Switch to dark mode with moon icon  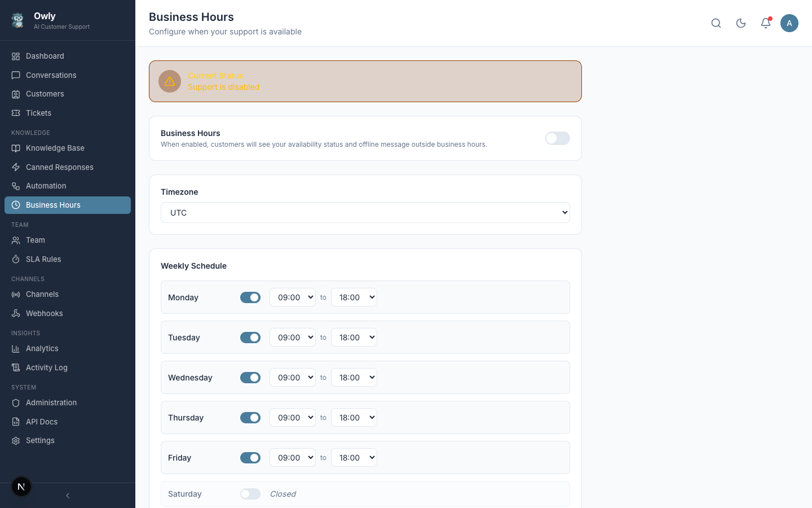(x=741, y=23)
